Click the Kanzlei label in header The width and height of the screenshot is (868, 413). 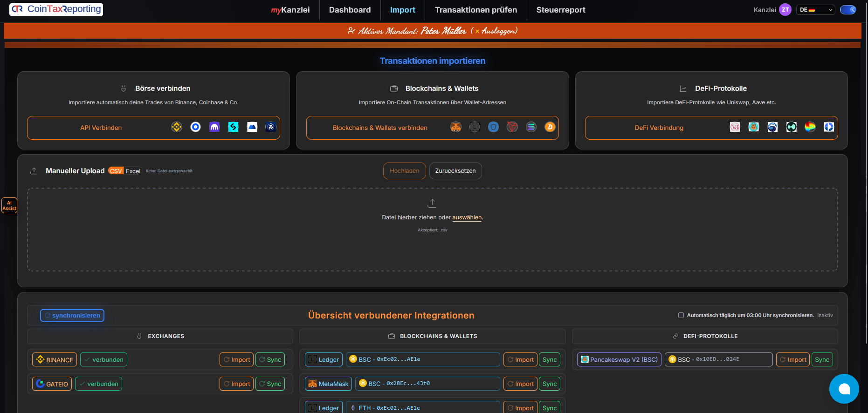pos(765,10)
